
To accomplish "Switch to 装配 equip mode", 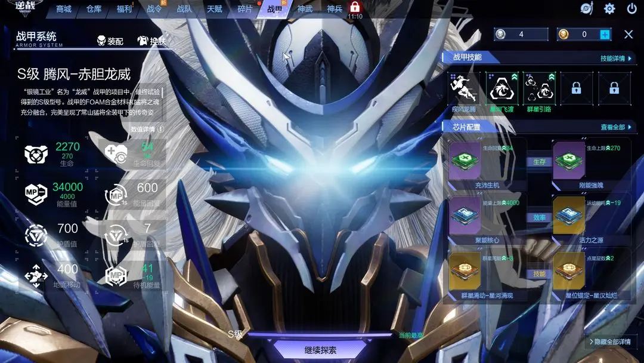I will [110, 41].
